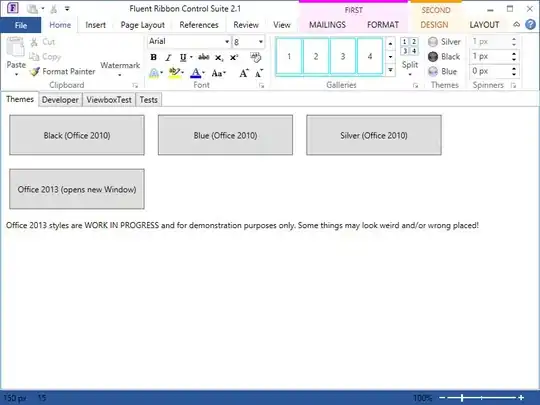Switch to the Insert ribbon tab
The width and height of the screenshot is (540, 405).
(x=95, y=25)
